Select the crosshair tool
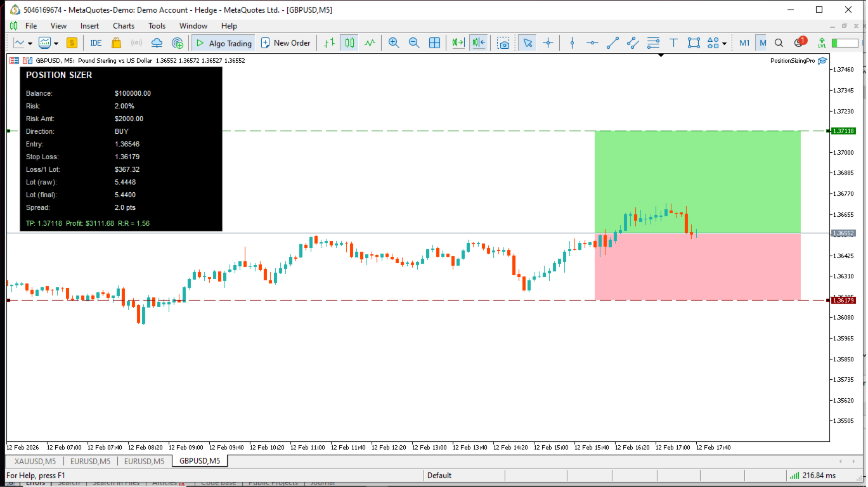The image size is (868, 487). pos(548,43)
